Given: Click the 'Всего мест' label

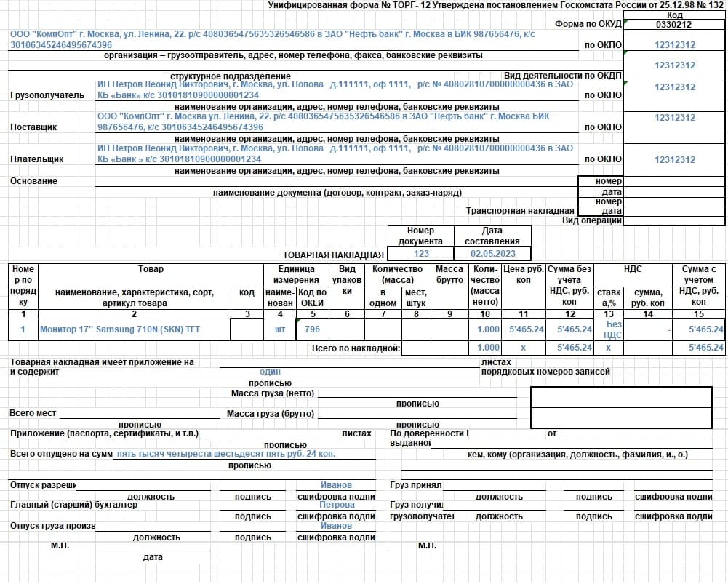Looking at the screenshot, I should coord(33,412).
